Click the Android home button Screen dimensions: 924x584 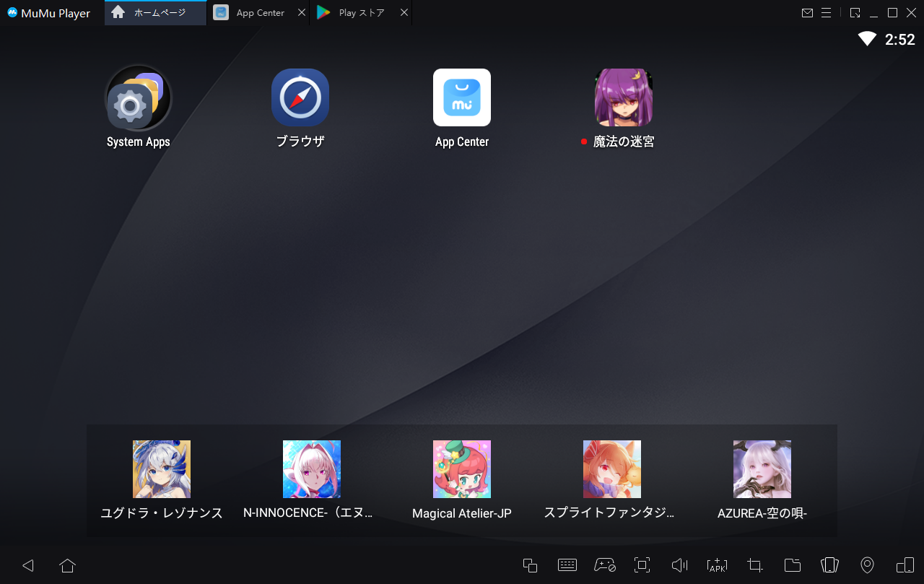[67, 565]
